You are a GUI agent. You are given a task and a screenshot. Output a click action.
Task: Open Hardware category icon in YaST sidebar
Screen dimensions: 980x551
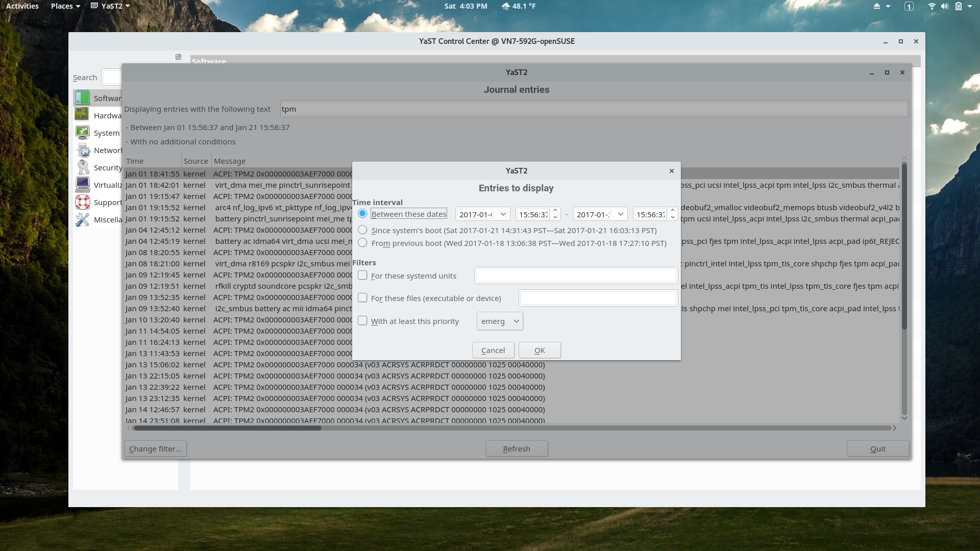82,115
